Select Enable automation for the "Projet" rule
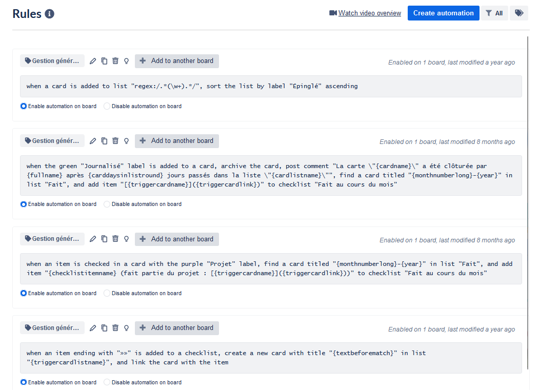The height and width of the screenshot is (392, 539). [x=24, y=293]
